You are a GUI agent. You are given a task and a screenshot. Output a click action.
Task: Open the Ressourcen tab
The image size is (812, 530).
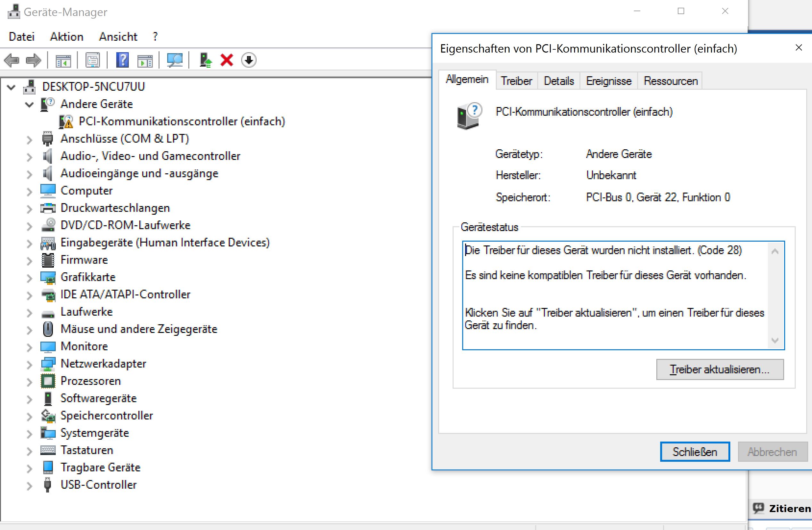point(670,81)
